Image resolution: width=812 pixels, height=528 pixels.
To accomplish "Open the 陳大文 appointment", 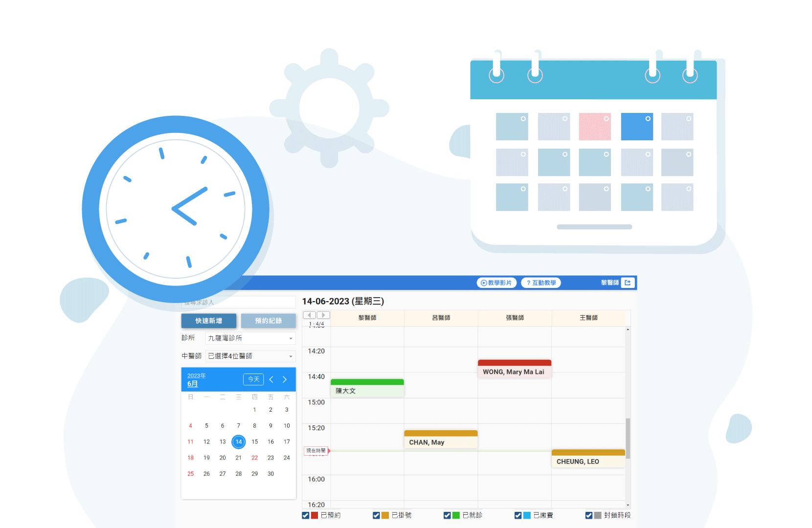I will (367, 388).
